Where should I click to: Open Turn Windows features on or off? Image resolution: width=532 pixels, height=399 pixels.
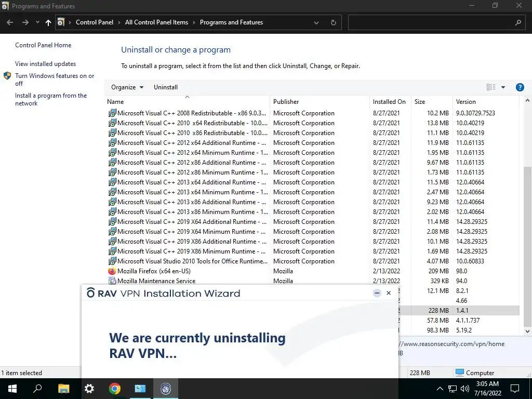click(55, 79)
